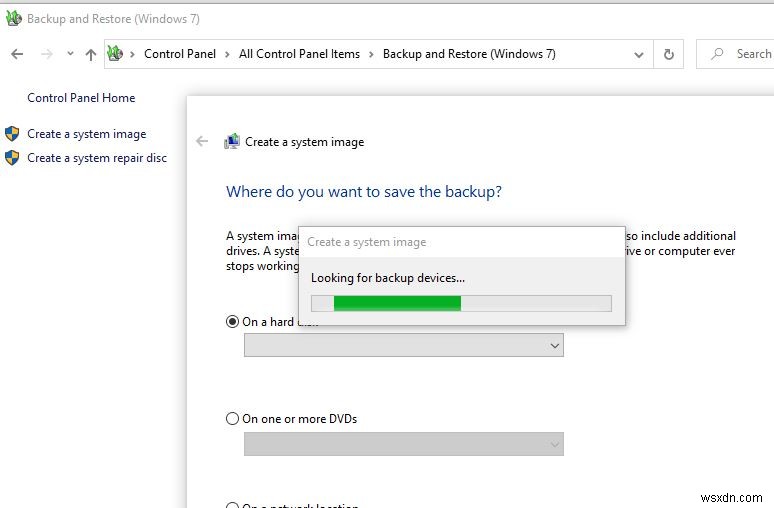
Task: Expand chevron after Control Panel breadcrumb
Action: coord(227,54)
